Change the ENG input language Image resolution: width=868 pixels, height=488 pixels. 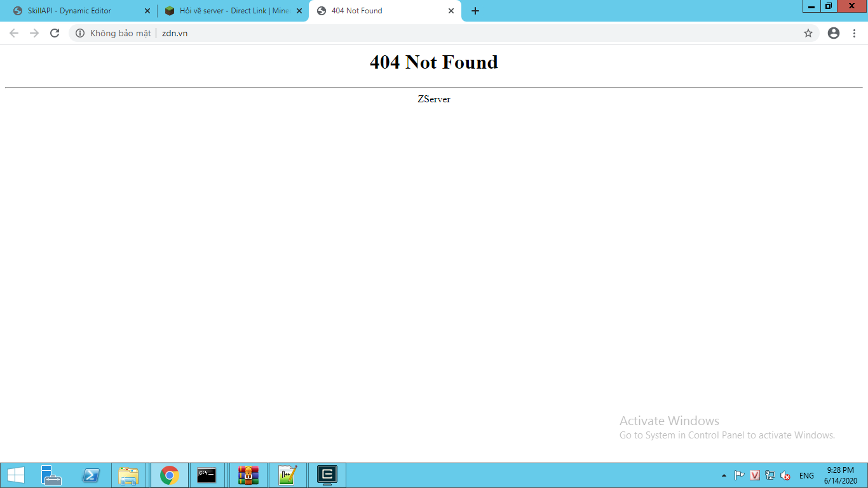point(806,476)
